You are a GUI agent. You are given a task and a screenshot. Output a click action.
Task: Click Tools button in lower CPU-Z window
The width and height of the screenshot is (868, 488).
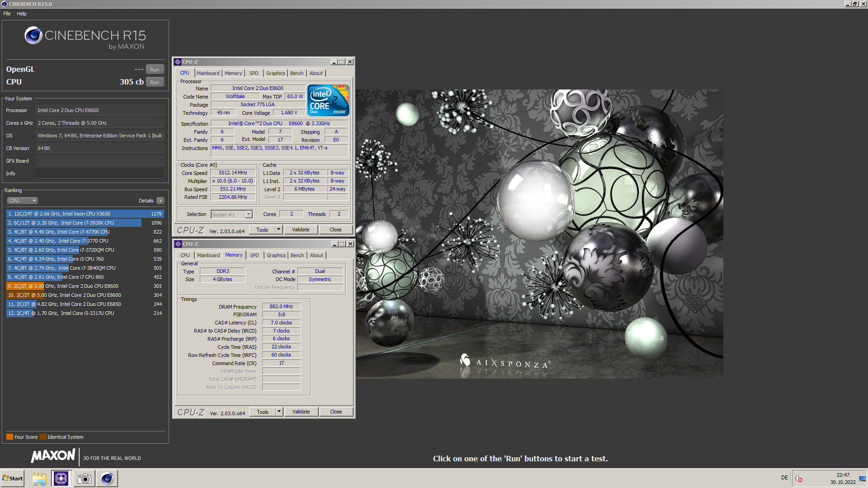[x=263, y=412]
